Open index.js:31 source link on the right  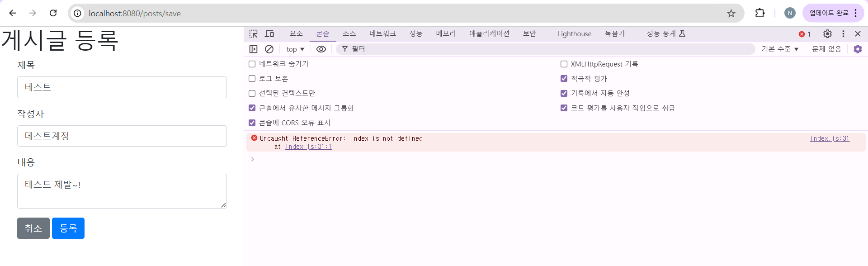[830, 138]
